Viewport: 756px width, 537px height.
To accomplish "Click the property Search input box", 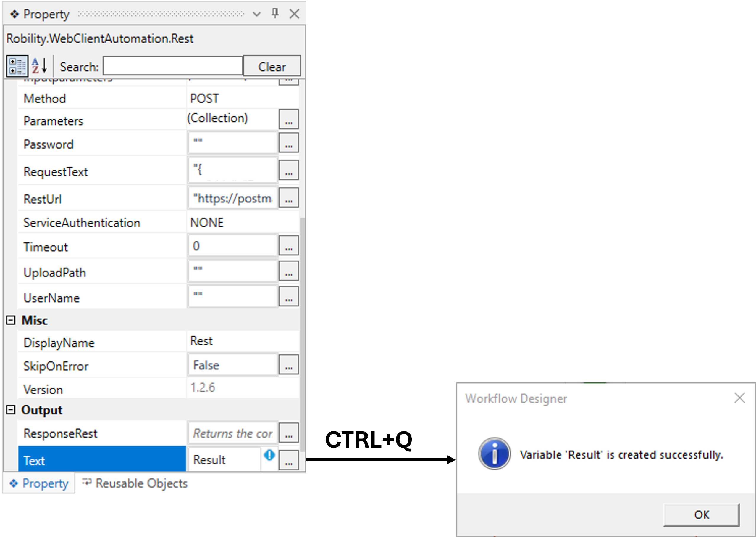I will [173, 66].
